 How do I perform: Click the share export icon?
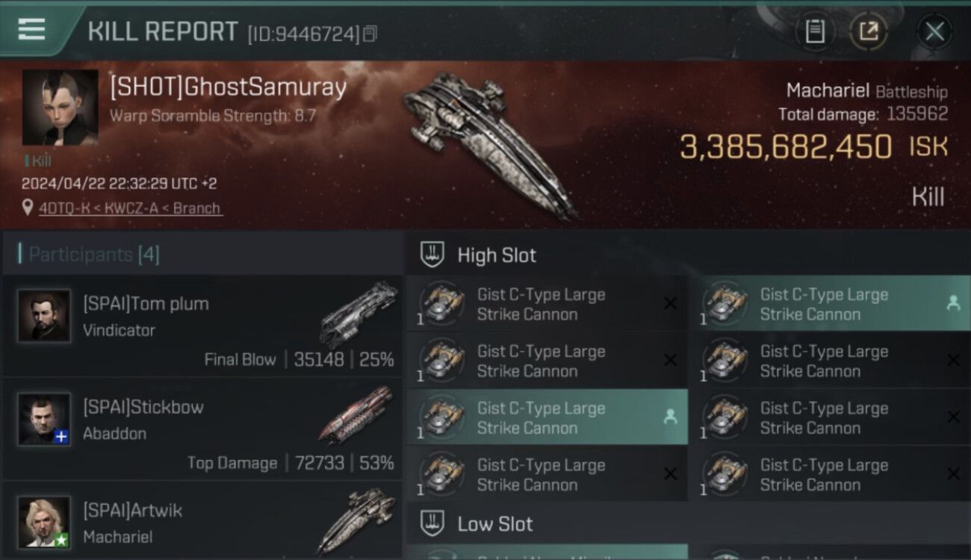pyautogui.click(x=869, y=31)
